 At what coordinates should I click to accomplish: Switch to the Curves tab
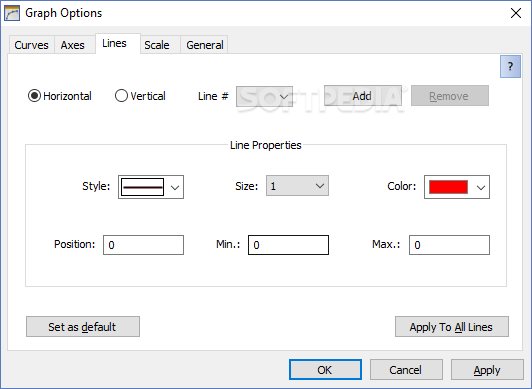[x=31, y=45]
